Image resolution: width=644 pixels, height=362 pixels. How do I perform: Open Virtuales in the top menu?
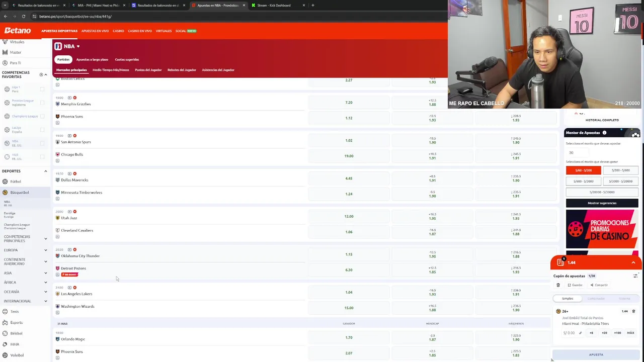pyautogui.click(x=164, y=31)
